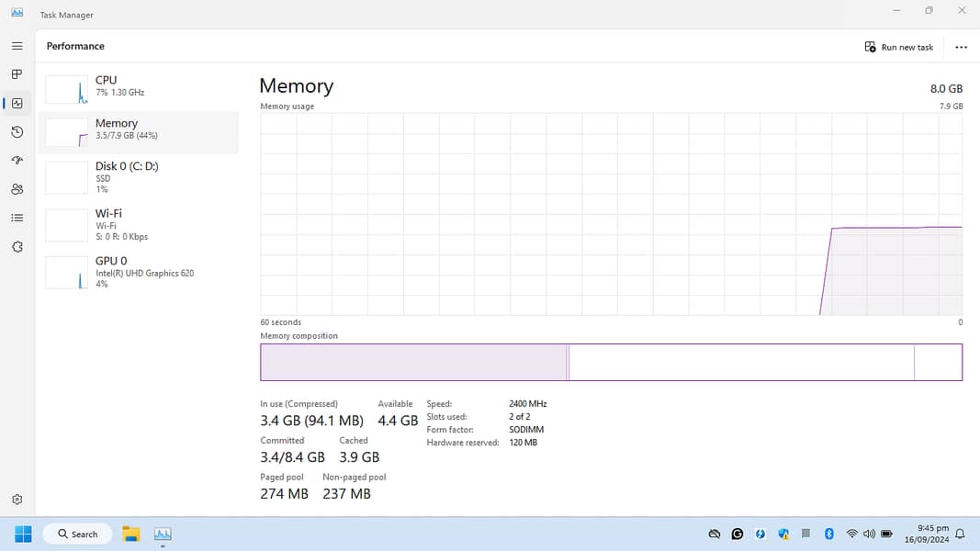Click the Bluetooth tray icon
Screen dimensions: 980x551
pyautogui.click(x=828, y=534)
